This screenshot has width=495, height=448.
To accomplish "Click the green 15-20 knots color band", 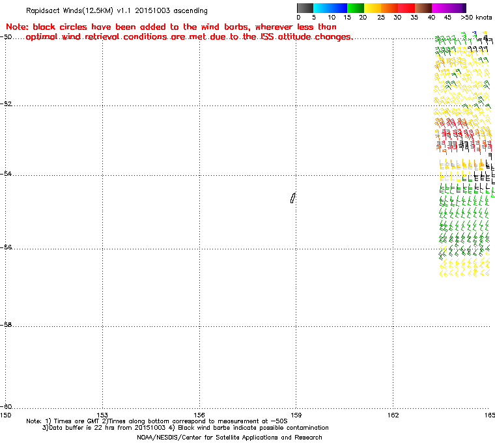I will click(x=356, y=8).
